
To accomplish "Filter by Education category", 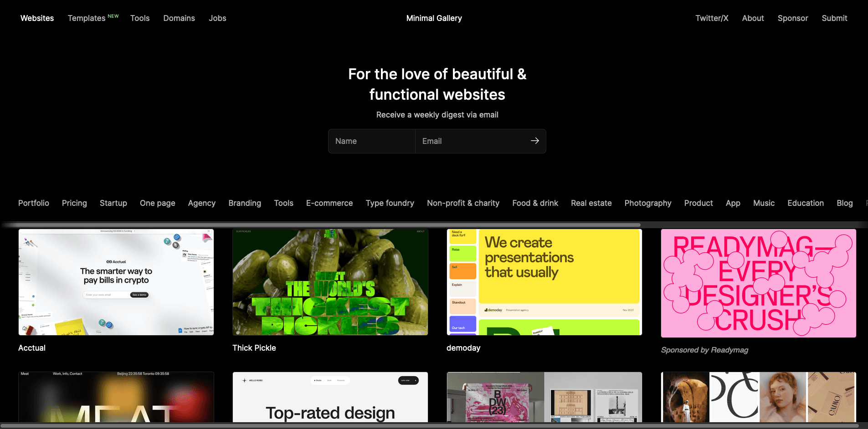I will [x=806, y=203].
